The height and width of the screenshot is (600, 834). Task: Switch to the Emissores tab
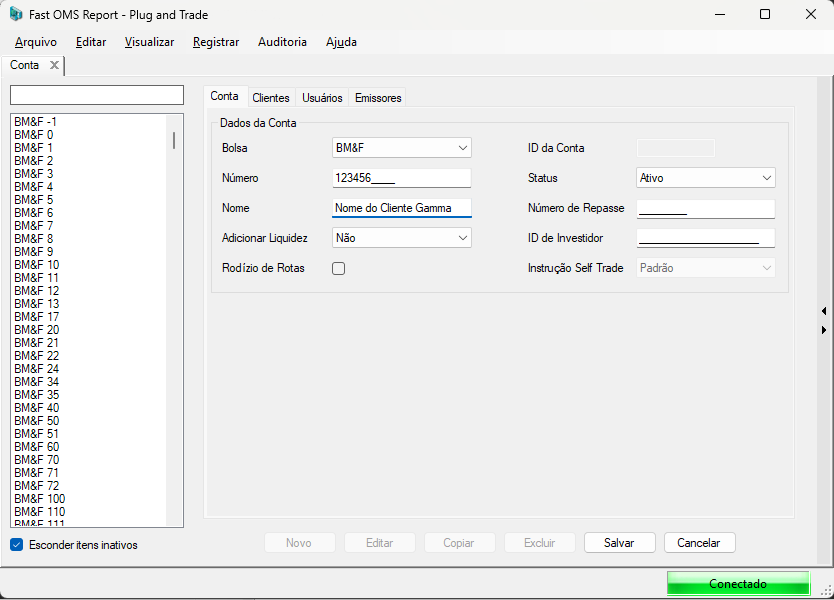click(x=378, y=98)
